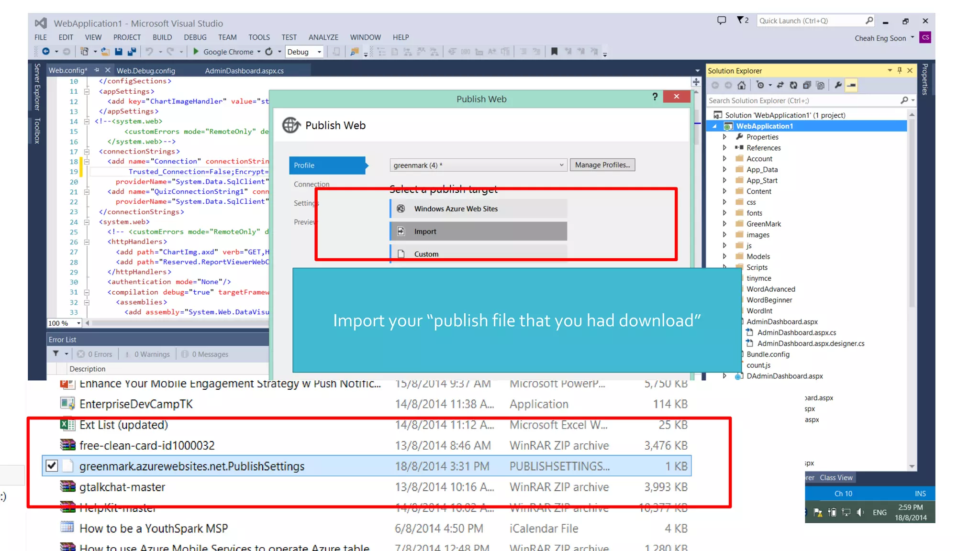Click the Save floppy disk icon

point(119,52)
